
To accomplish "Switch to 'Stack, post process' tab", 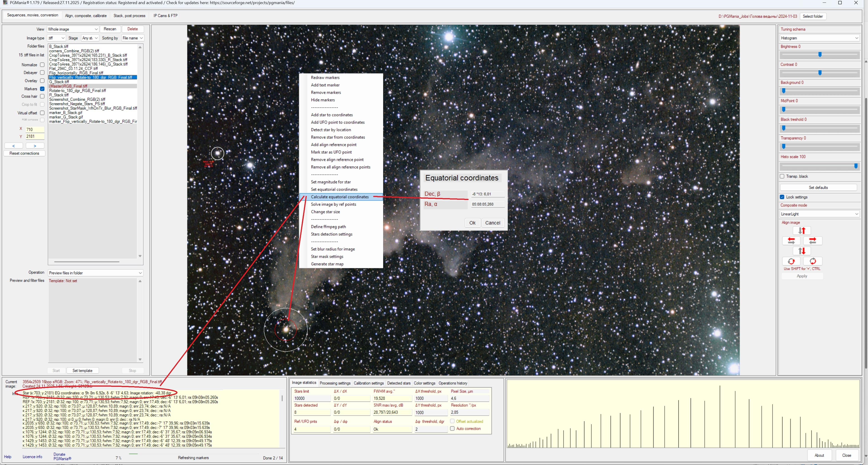I will pos(129,16).
